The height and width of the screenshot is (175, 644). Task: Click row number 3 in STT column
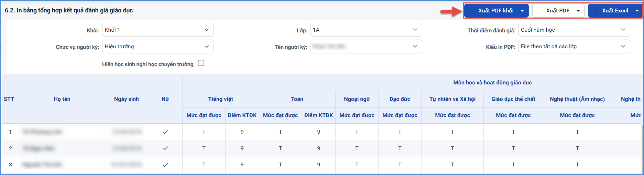pyautogui.click(x=10, y=165)
